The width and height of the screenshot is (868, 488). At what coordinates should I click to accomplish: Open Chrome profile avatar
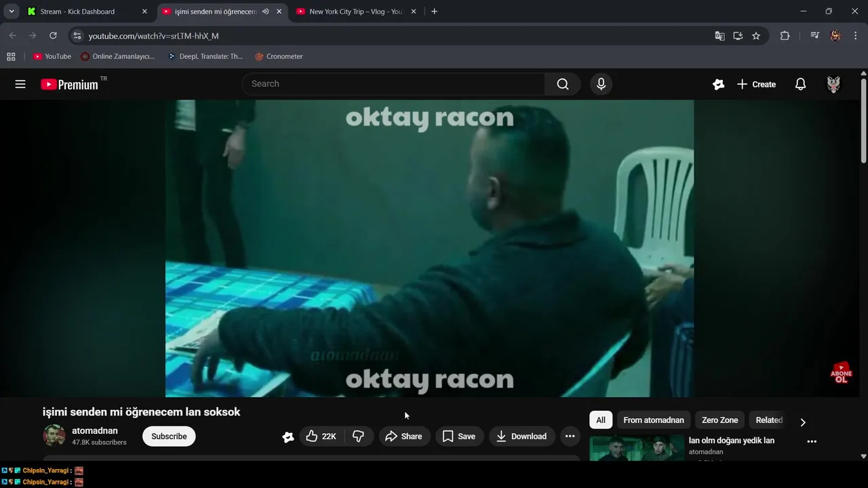click(x=835, y=36)
